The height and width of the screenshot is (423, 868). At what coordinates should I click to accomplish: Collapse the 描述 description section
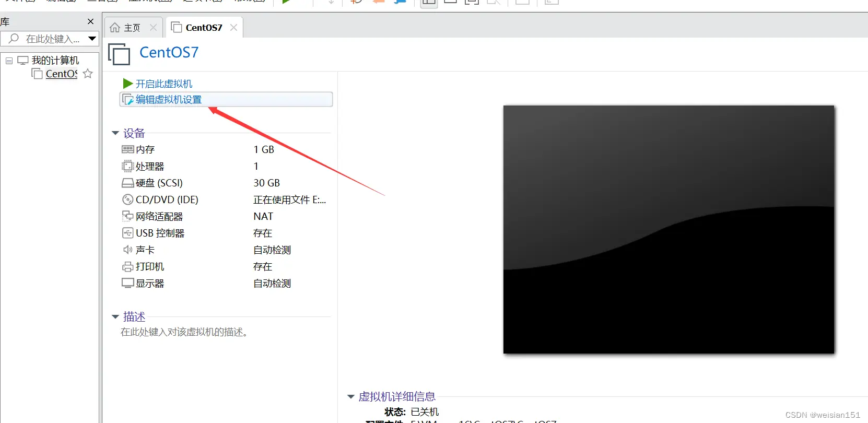(115, 316)
